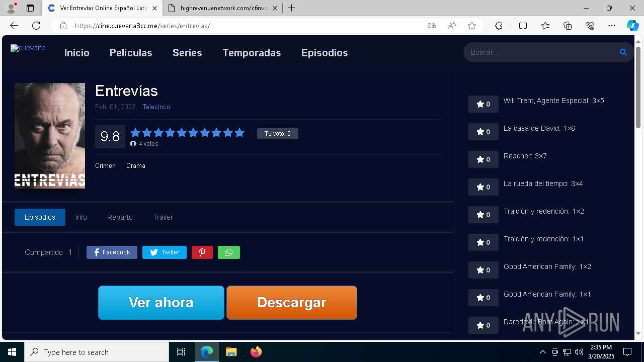Toggle split screen icon
Image resolution: width=644 pixels, height=362 pixels.
click(523, 26)
